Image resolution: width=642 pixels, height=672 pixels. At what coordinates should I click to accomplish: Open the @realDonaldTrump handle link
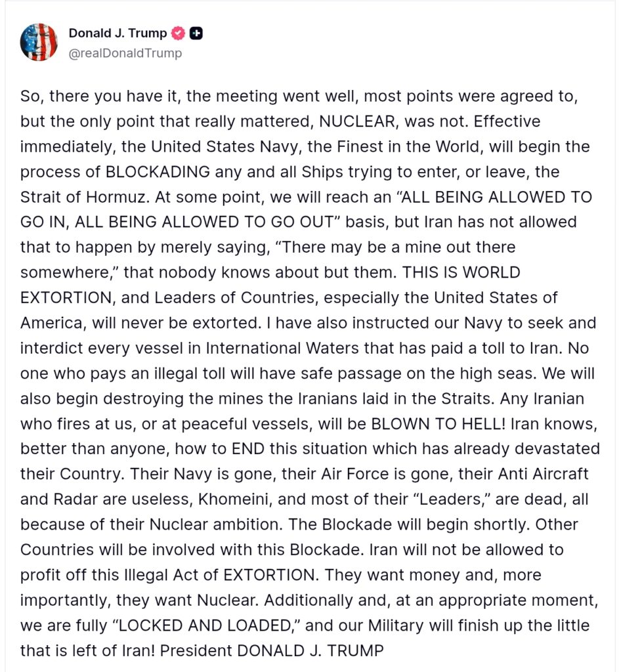click(x=125, y=53)
